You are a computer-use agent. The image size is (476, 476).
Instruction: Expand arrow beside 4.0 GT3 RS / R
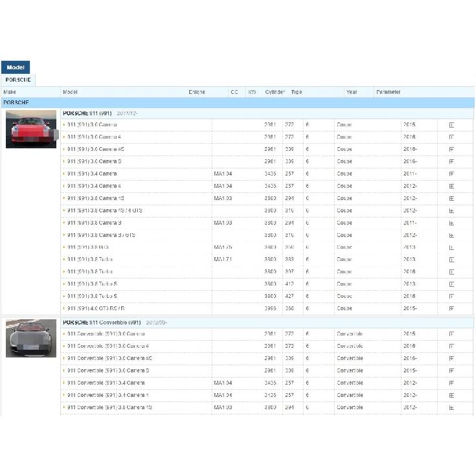coord(64,309)
